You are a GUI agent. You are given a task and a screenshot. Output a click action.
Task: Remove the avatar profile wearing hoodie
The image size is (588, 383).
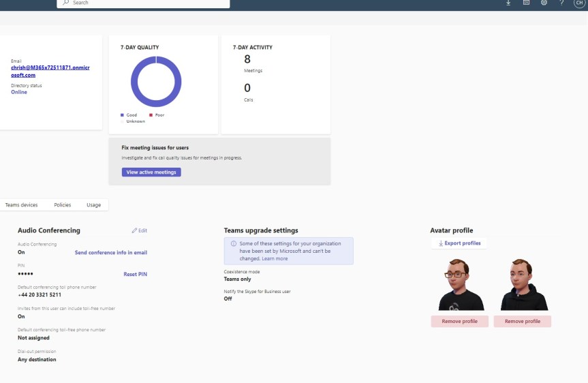[x=523, y=321]
